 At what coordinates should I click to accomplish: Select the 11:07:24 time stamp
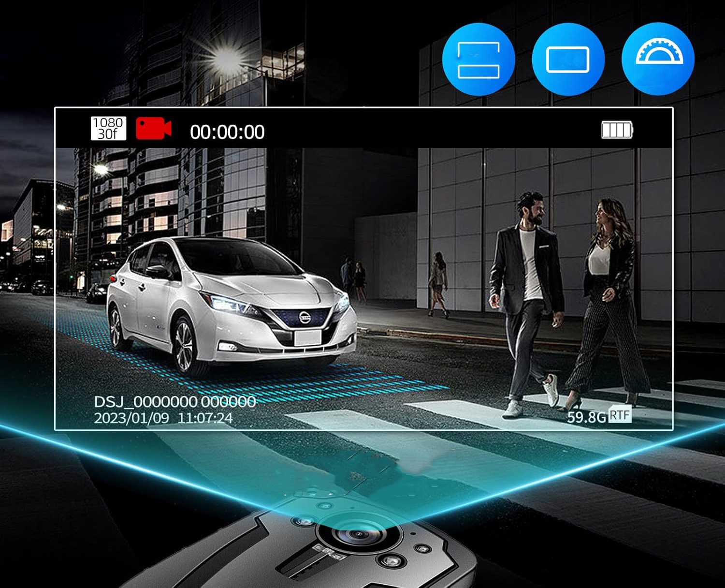pos(205,418)
